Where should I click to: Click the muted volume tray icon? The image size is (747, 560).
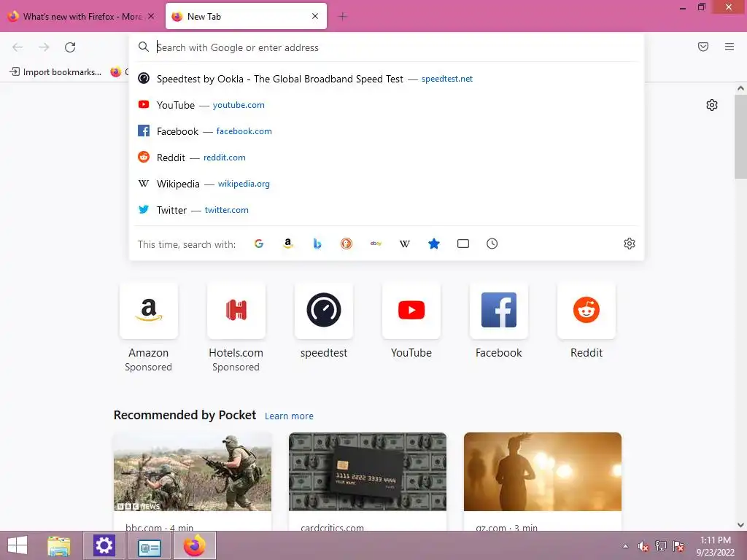[x=643, y=546]
